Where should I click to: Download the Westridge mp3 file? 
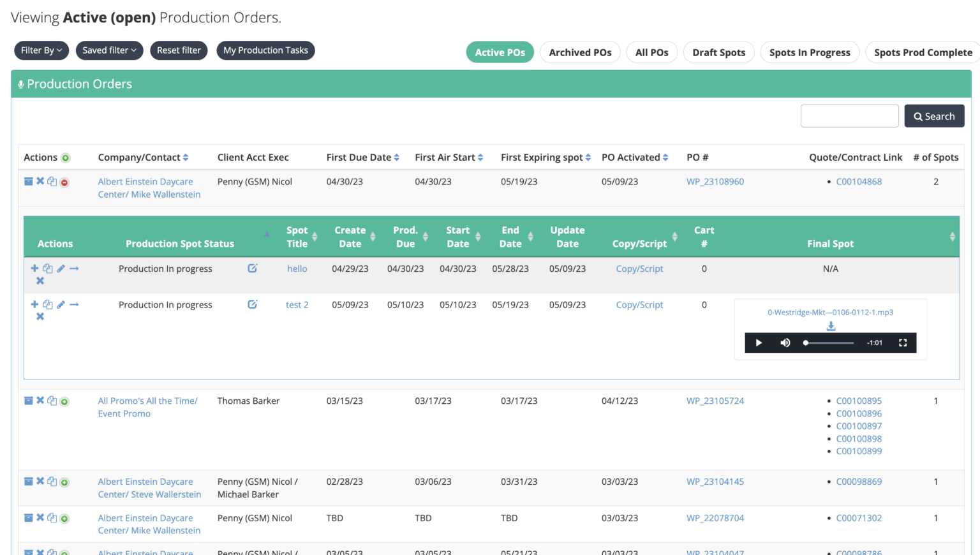point(831,326)
